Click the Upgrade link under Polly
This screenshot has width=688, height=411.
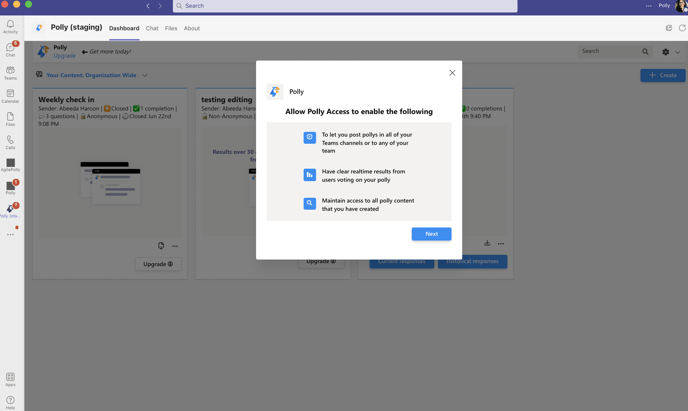click(x=64, y=56)
